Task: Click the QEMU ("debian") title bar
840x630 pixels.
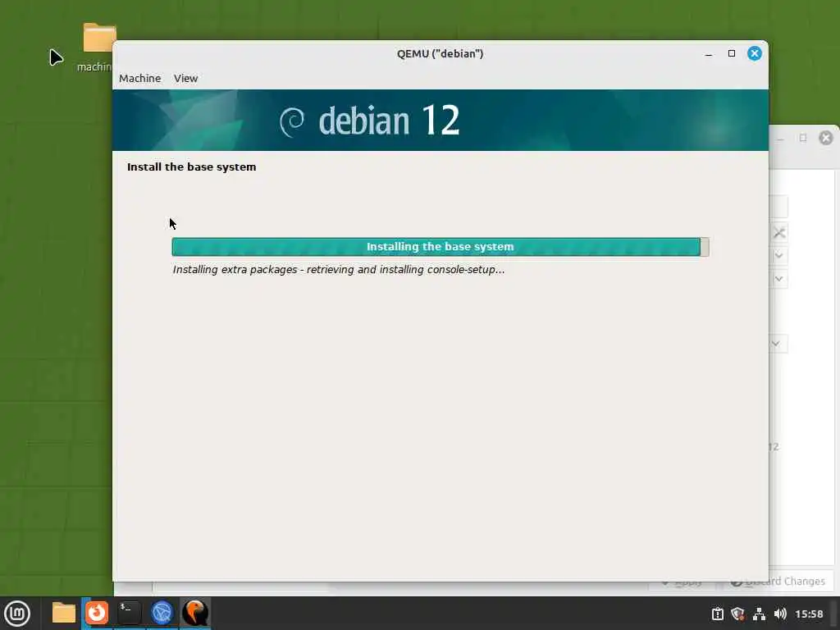Action: pos(440,53)
